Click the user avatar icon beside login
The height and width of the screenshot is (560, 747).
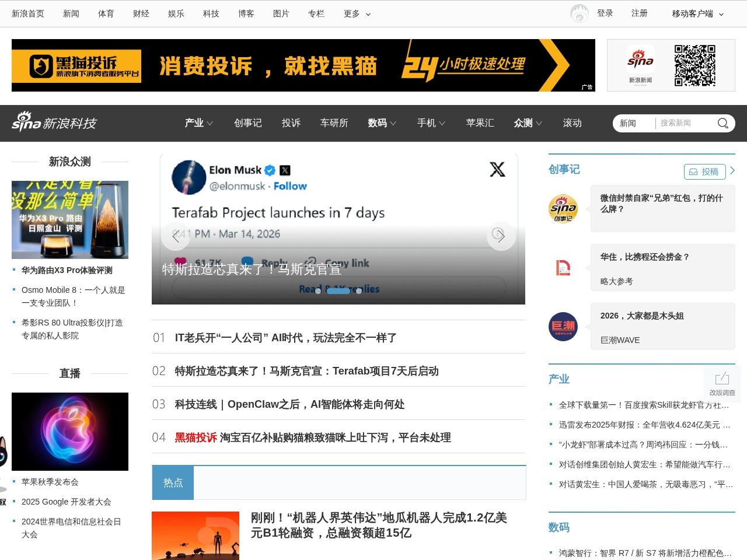(579, 13)
